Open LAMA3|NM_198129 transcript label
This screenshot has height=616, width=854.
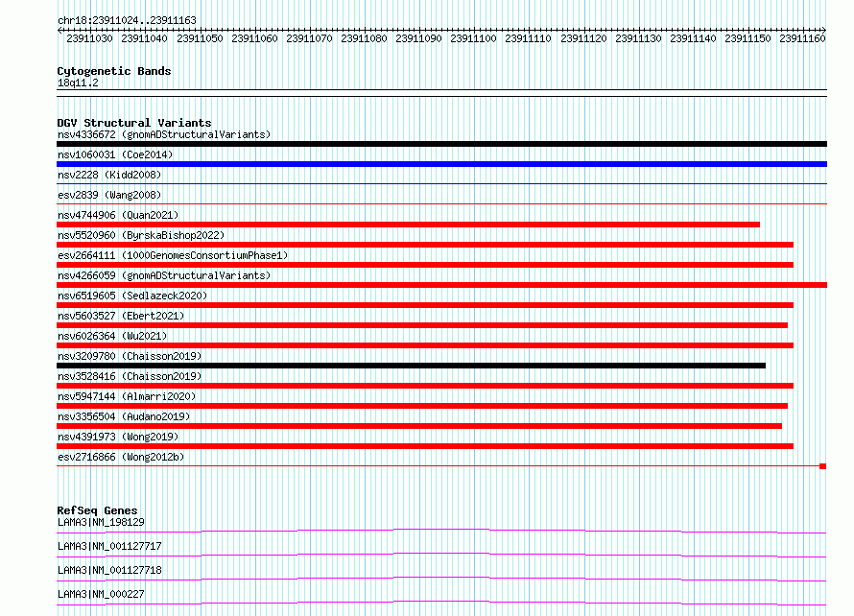[101, 522]
